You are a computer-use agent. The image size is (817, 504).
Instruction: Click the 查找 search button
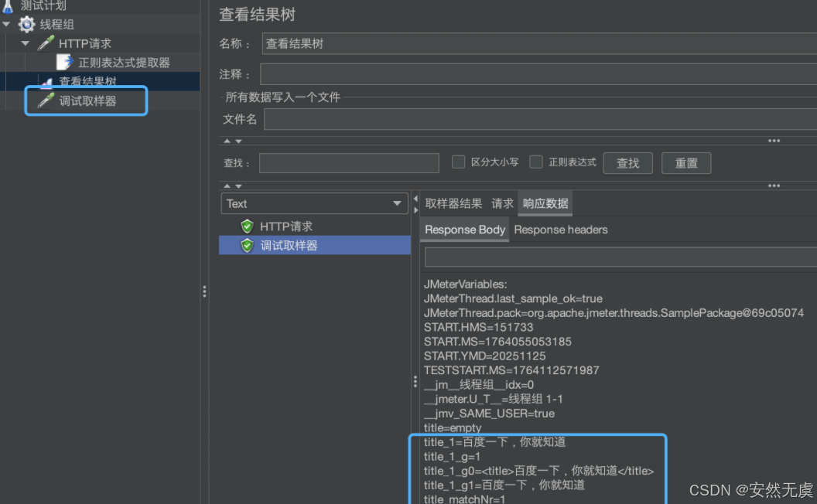point(628,163)
